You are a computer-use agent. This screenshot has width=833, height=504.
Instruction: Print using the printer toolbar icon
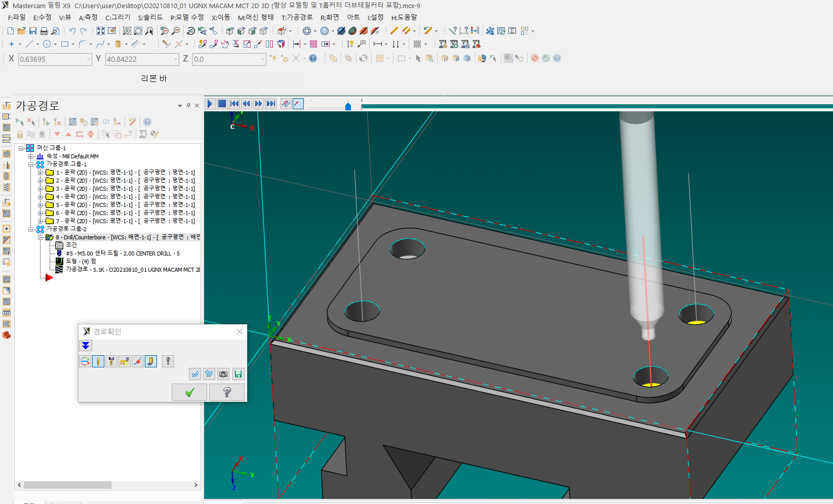pos(44,31)
